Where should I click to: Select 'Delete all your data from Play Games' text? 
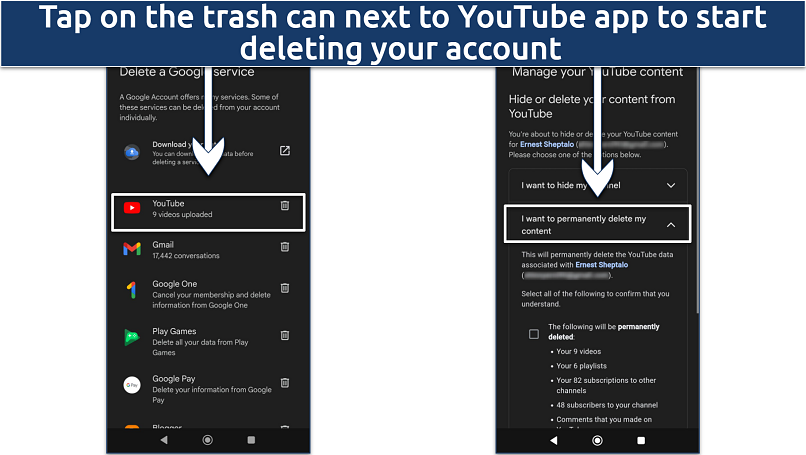click(x=200, y=348)
